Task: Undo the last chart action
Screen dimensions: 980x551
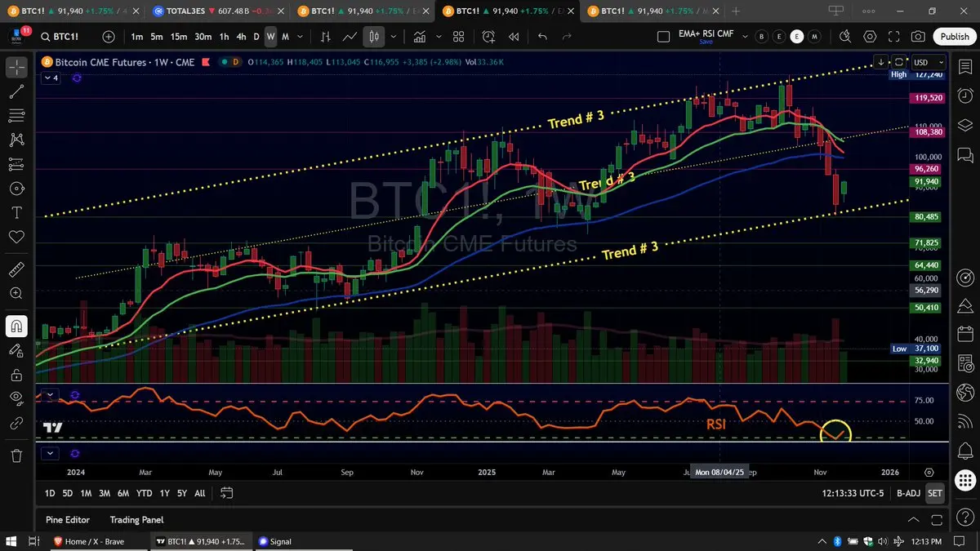Action: tap(543, 37)
